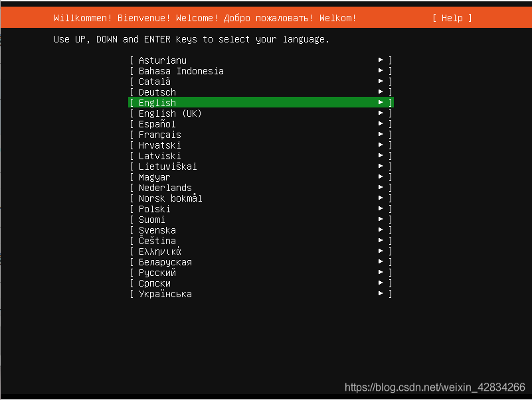
Task: Select Hrvatski language entry
Action: pos(261,145)
